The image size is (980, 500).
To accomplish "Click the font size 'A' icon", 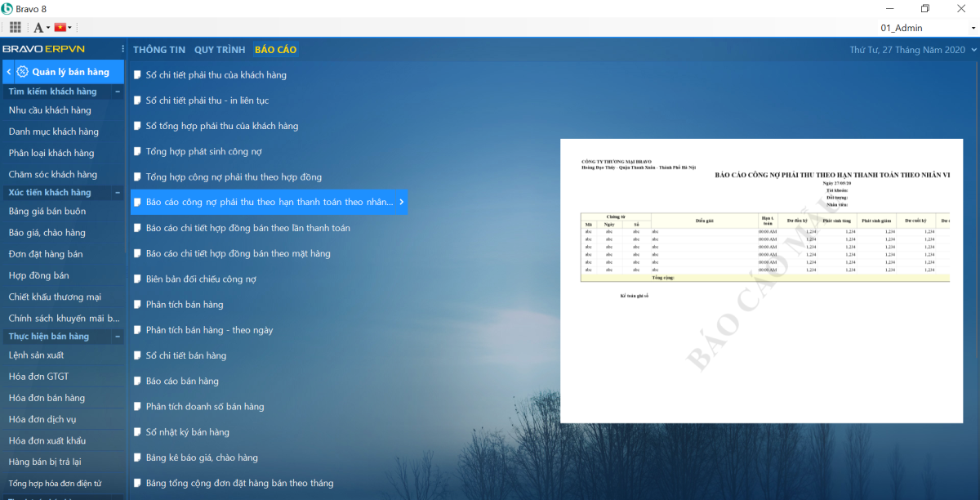I will point(38,28).
